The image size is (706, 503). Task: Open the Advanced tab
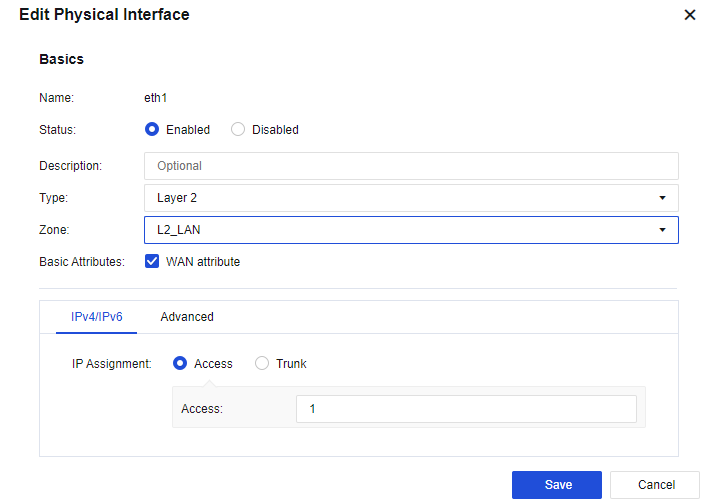tap(187, 317)
